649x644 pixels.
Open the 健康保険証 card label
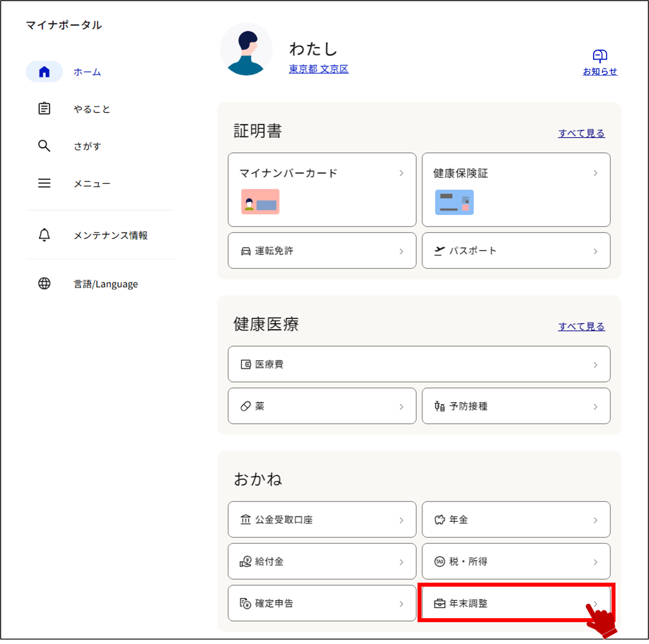[460, 173]
